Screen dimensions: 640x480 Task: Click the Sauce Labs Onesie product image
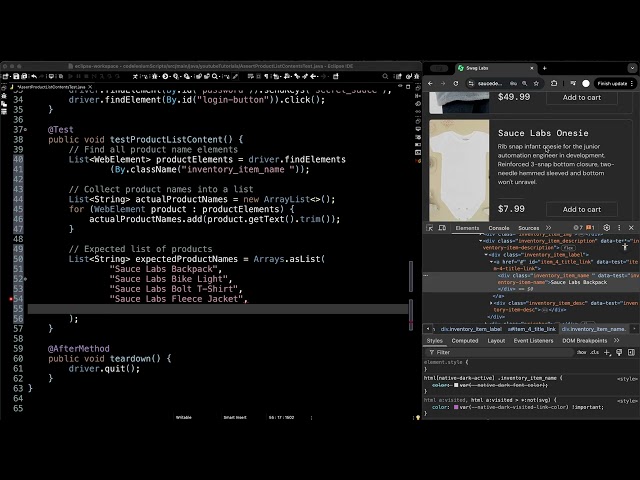click(459, 170)
